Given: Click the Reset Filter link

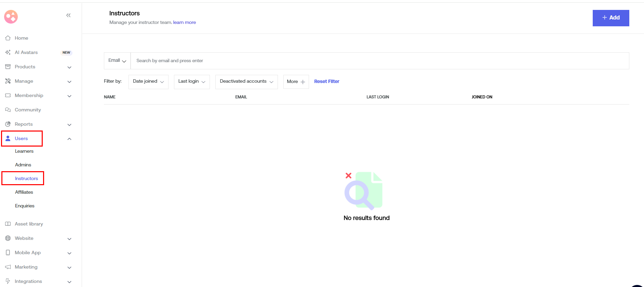Looking at the screenshot, I should click(x=326, y=81).
